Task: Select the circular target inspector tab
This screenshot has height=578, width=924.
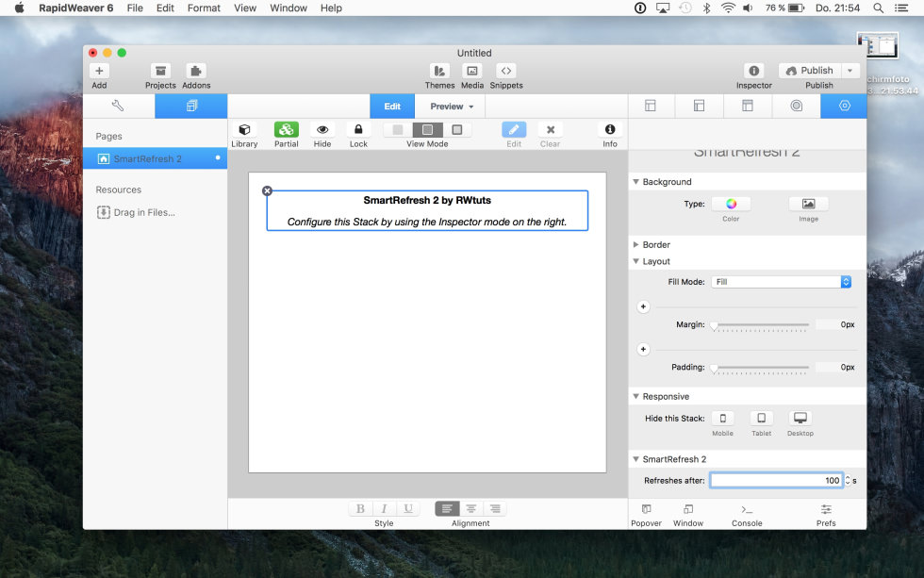Action: (796, 106)
